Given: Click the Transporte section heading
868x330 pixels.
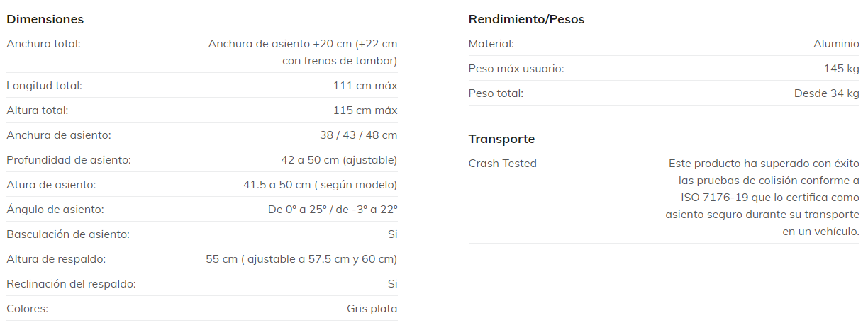Looking at the screenshot, I should coord(501,139).
